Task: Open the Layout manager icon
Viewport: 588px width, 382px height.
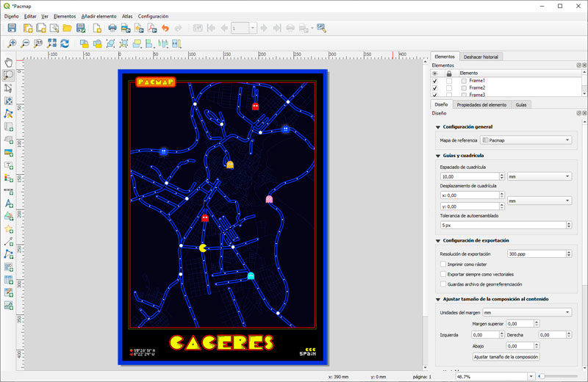Action: 54,28
